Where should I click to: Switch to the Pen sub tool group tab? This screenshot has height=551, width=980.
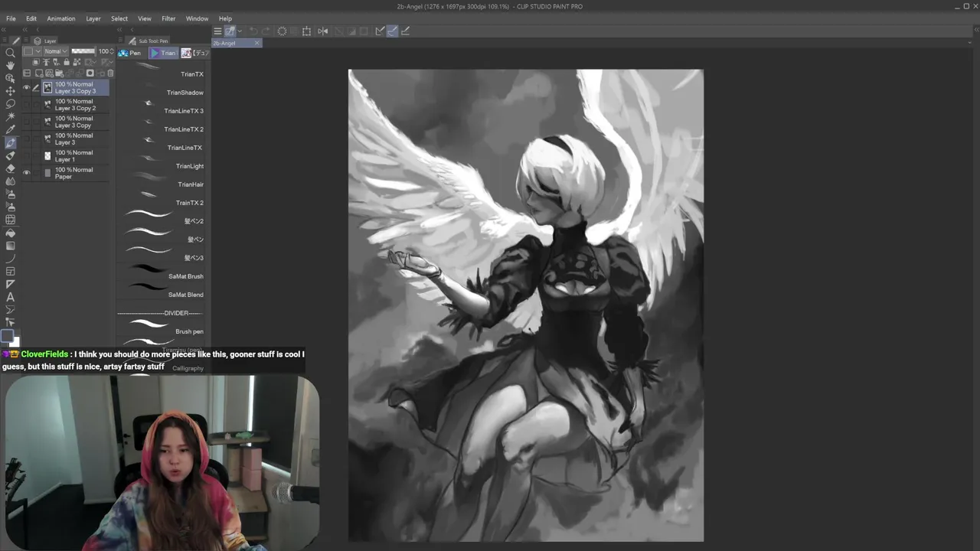(130, 53)
